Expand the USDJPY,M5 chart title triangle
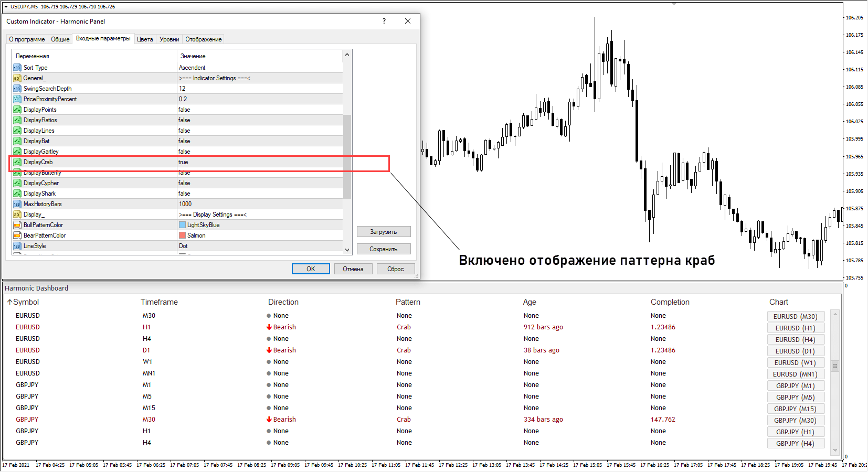 click(6, 7)
